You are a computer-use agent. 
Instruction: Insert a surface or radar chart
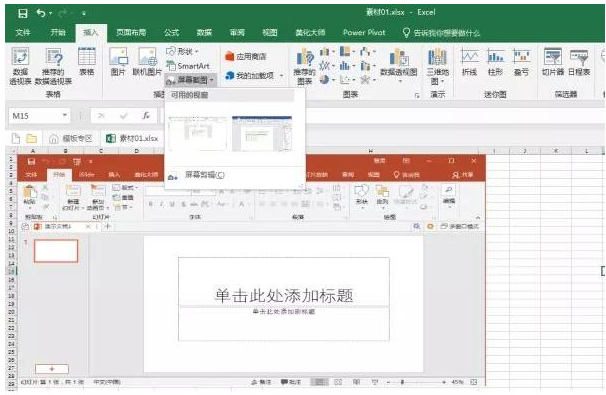click(368, 80)
